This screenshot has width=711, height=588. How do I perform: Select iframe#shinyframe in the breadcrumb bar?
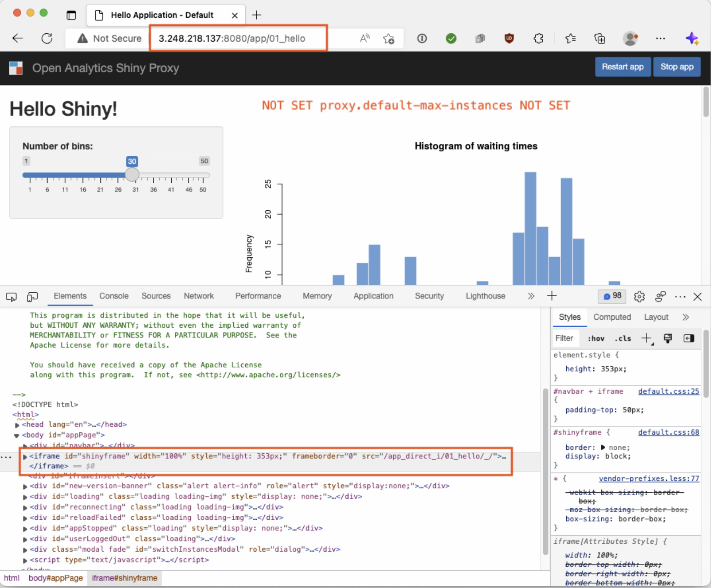pos(124,578)
